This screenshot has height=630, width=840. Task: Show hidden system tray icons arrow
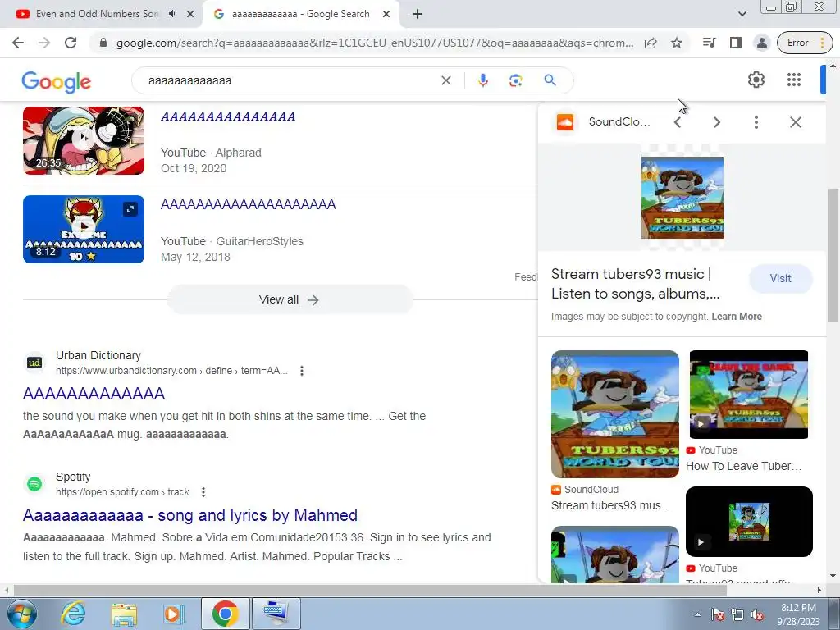[697, 614]
